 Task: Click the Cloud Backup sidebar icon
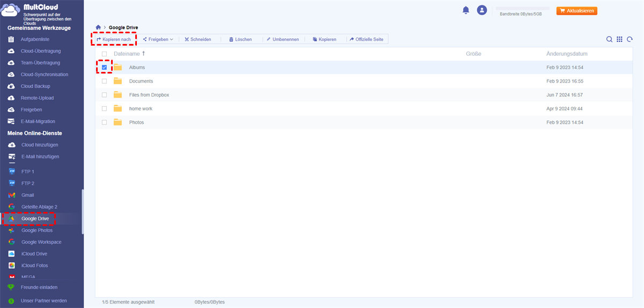coord(11,86)
